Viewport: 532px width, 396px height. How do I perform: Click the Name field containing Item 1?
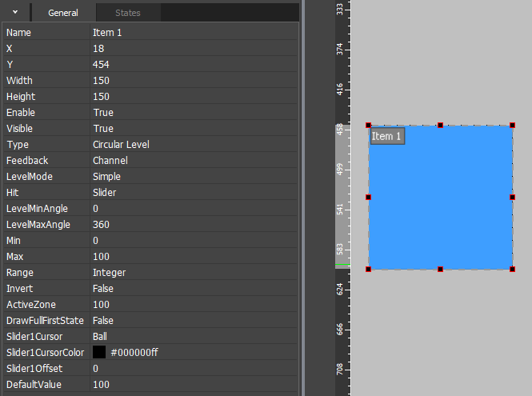point(192,33)
